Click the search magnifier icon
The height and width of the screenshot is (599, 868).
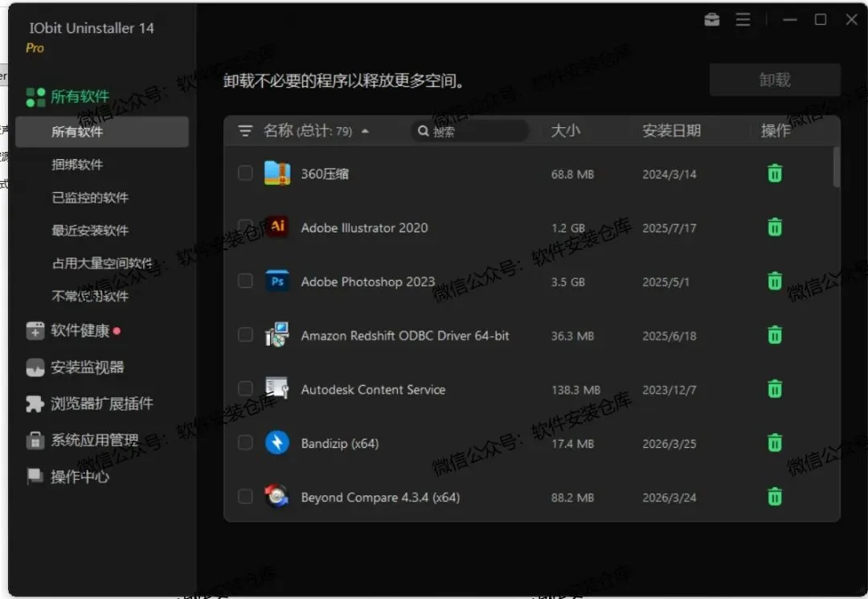[x=424, y=131]
